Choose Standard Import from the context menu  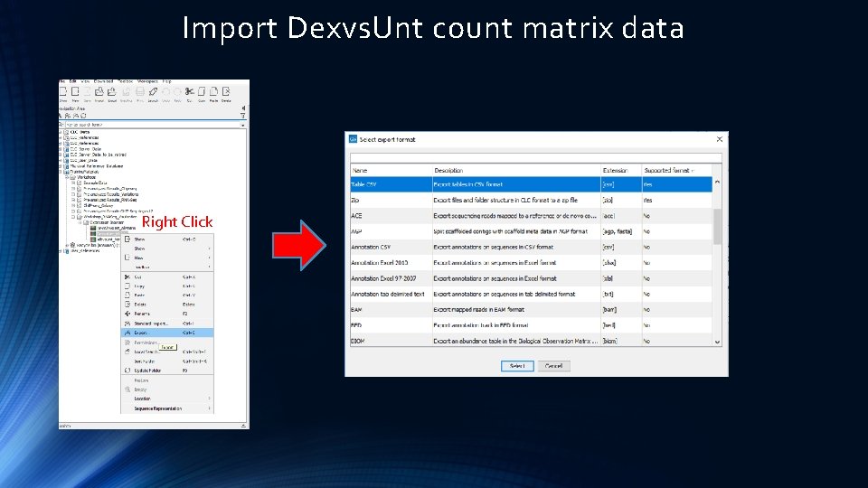click(x=167, y=324)
